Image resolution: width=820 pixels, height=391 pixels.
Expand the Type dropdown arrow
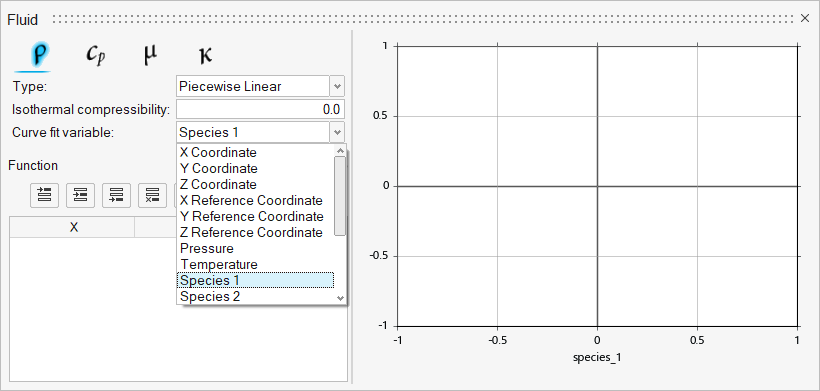pyautogui.click(x=337, y=86)
